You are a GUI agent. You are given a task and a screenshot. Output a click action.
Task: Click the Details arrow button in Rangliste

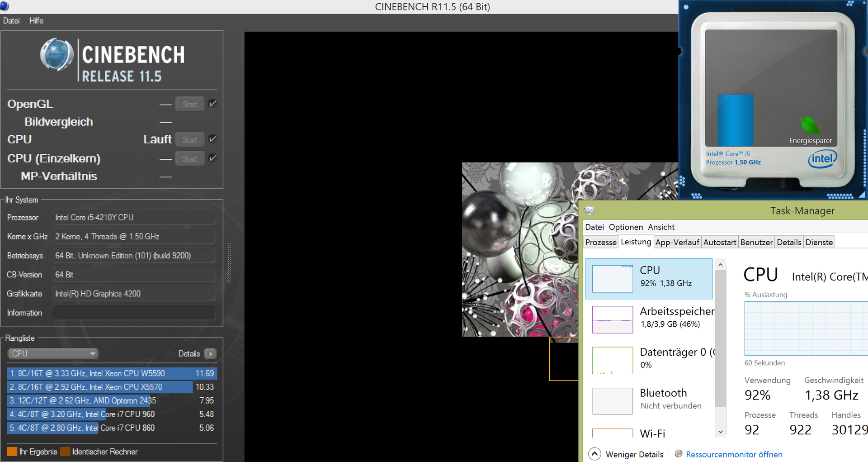point(211,353)
